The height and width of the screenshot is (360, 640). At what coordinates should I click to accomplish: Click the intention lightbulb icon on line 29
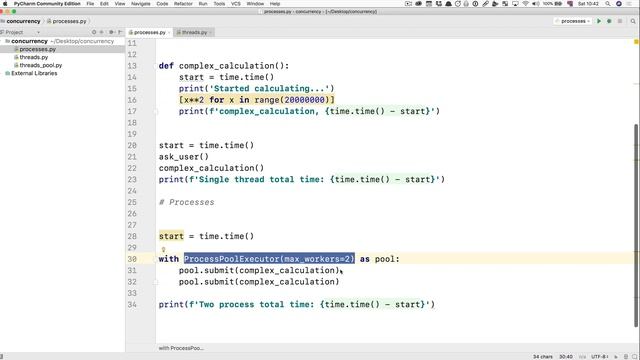click(x=163, y=249)
